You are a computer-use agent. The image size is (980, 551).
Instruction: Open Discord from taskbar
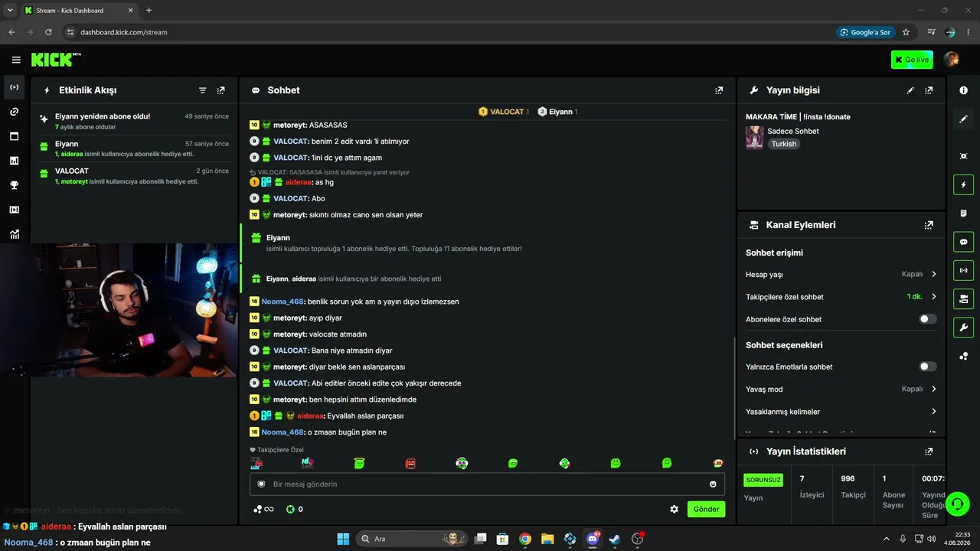(593, 539)
